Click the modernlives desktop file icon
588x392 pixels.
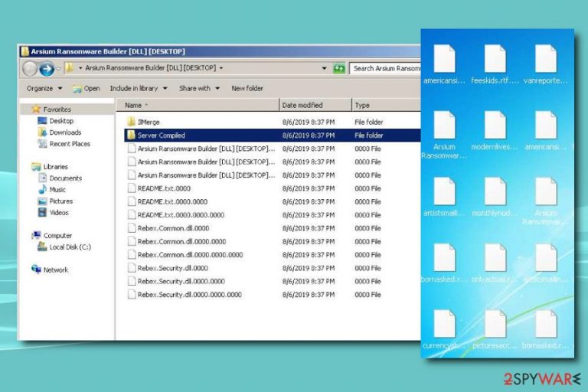495,126
